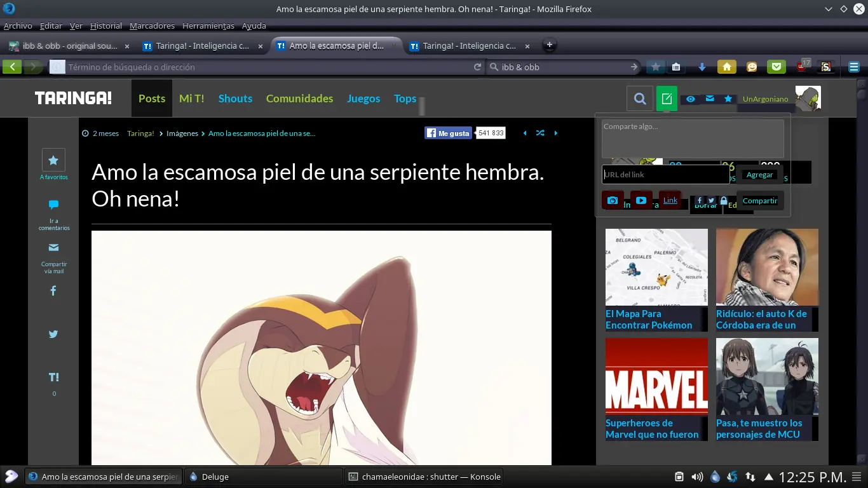The height and width of the screenshot is (488, 868).
Task: Select the Link attachment option
Action: click(670, 200)
